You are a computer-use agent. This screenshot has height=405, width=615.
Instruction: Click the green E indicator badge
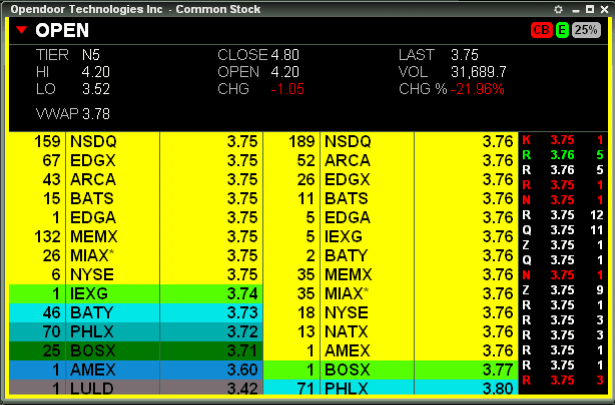point(562,30)
